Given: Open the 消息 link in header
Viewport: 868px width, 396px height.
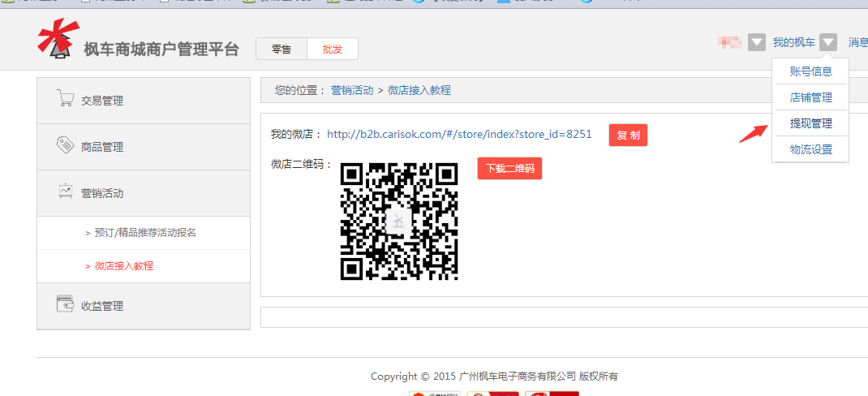Looking at the screenshot, I should tap(858, 42).
